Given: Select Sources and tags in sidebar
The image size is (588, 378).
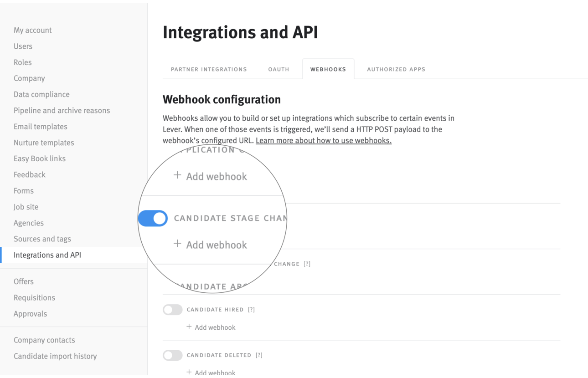Looking at the screenshot, I should point(42,239).
